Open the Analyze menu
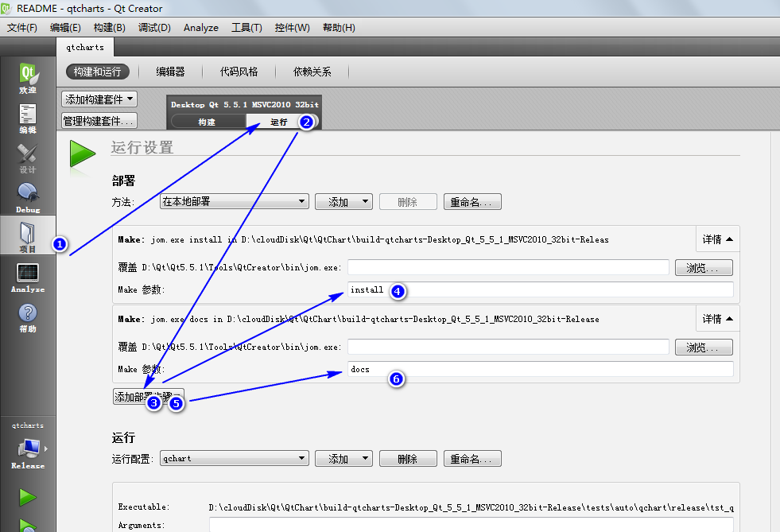The height and width of the screenshot is (532, 780). (x=201, y=28)
